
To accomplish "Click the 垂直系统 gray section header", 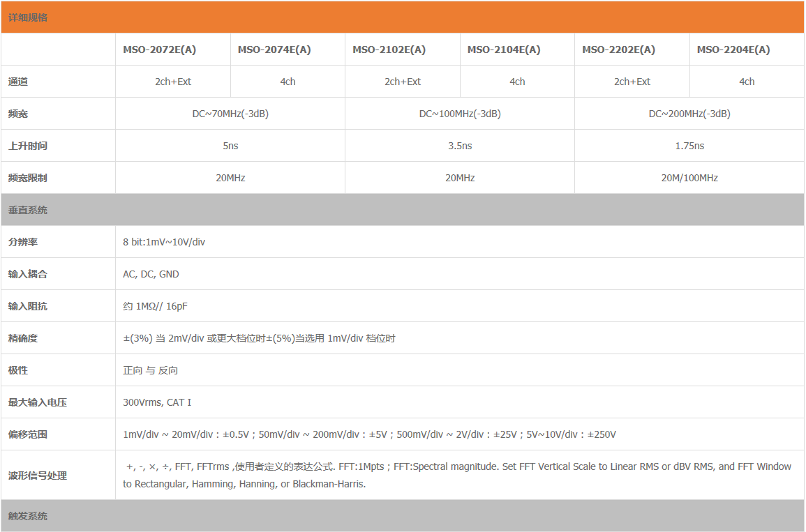I will pos(28,210).
